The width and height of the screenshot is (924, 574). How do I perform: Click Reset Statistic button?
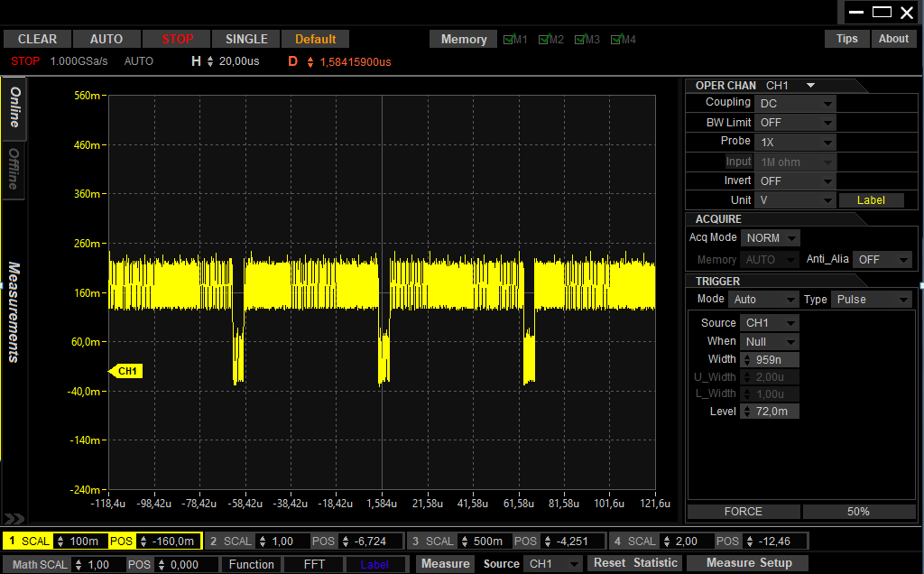[x=635, y=563]
